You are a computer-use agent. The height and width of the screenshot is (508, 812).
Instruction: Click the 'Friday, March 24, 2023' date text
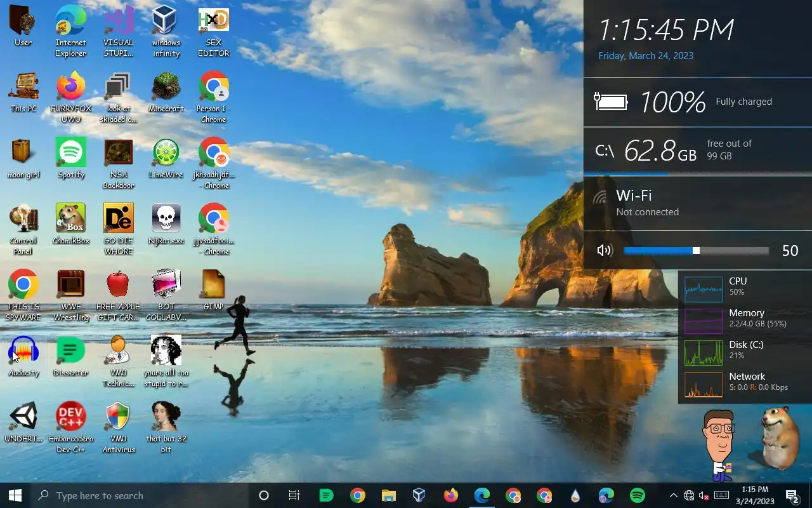[x=646, y=56]
